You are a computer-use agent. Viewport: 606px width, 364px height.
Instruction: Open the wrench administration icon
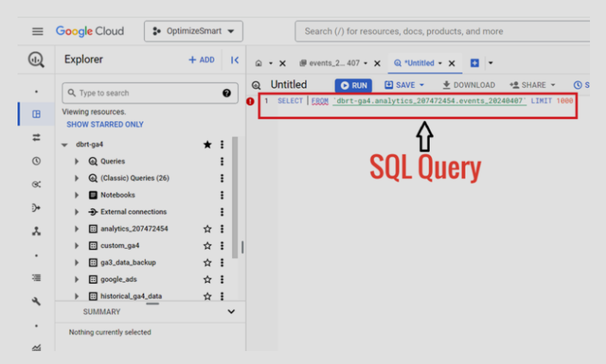point(37,301)
